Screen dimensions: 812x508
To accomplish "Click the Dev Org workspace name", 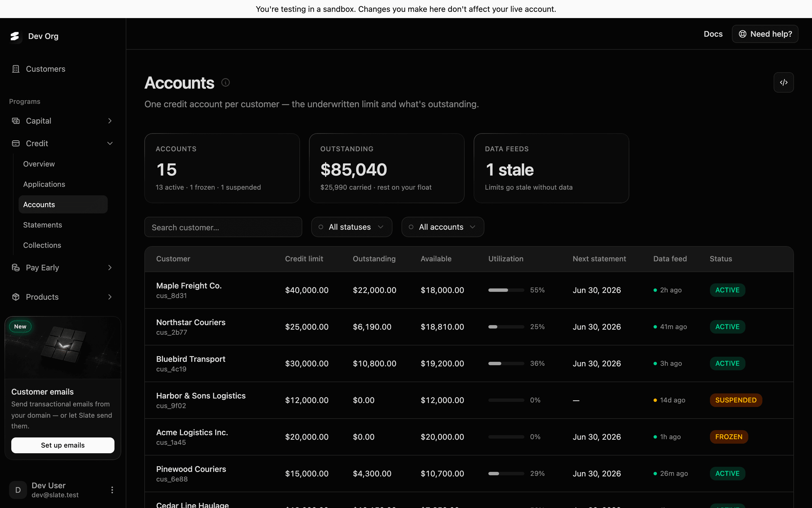I will coord(43,36).
